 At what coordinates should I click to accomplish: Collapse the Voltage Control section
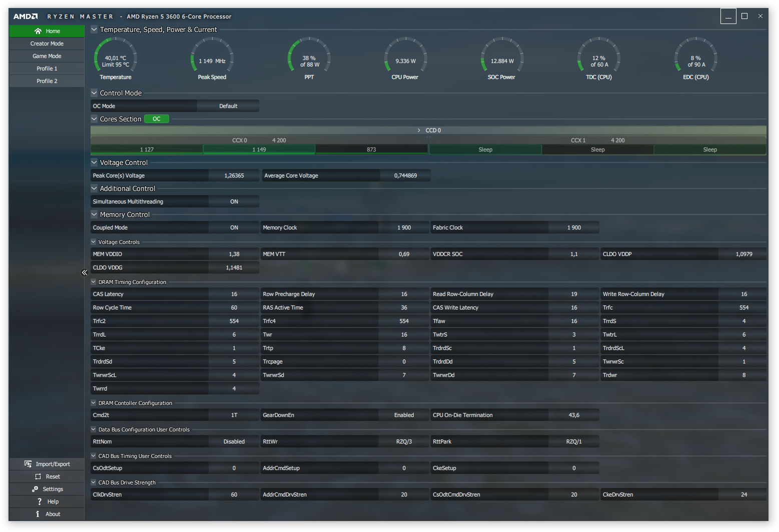tap(94, 162)
